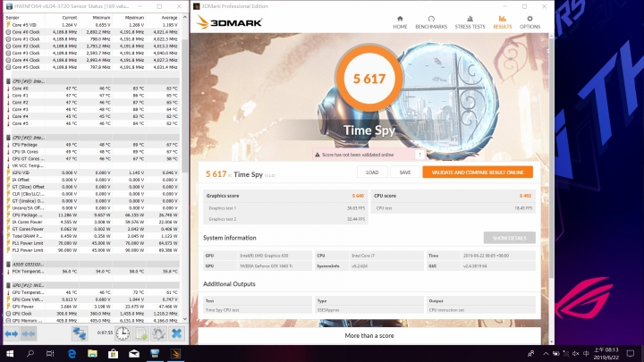
Task: Click the Load result button
Action: tap(372, 173)
